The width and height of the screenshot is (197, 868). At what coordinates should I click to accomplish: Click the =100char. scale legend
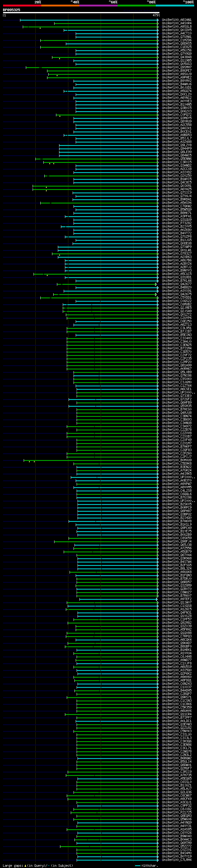tap(150, 865)
